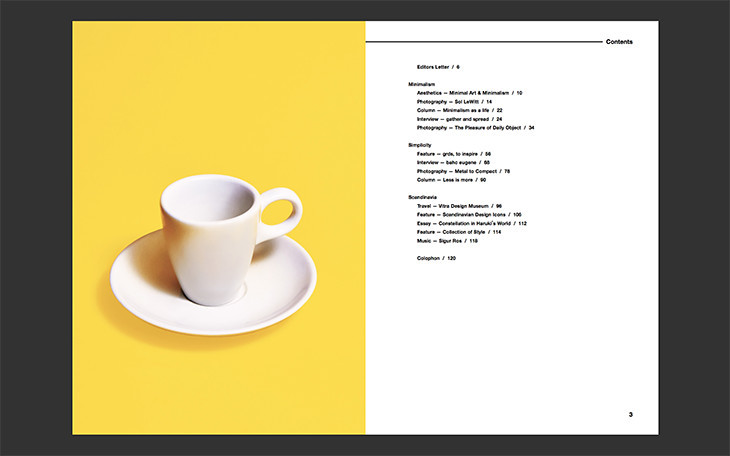The image size is (730, 456).
Task: Select Interview — gather and spread entry
Action: pyautogui.click(x=459, y=119)
